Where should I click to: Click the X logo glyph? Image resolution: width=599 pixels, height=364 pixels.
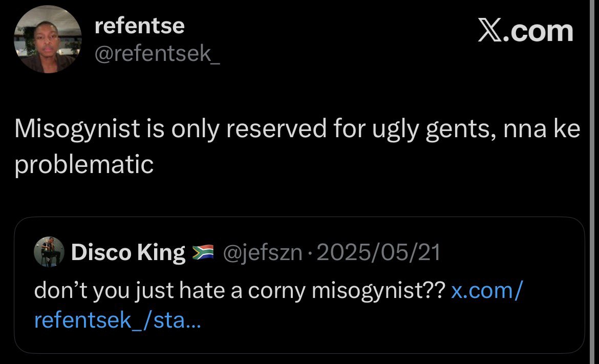[489, 31]
